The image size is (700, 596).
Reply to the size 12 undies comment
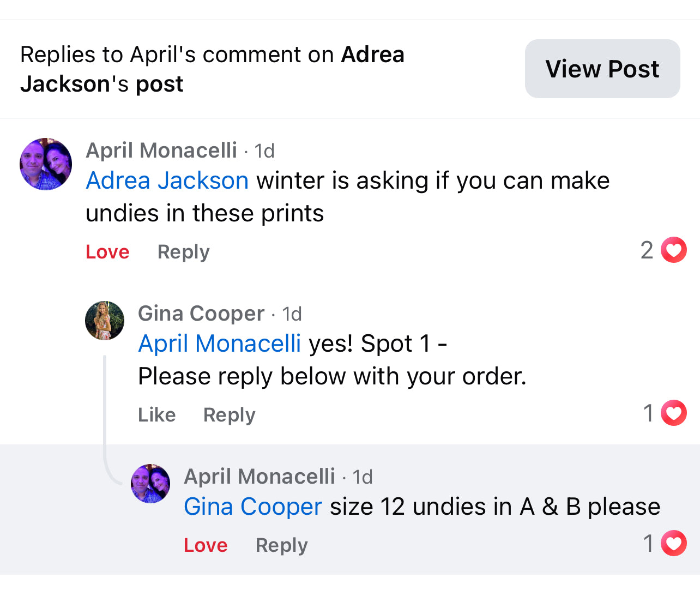point(281,545)
